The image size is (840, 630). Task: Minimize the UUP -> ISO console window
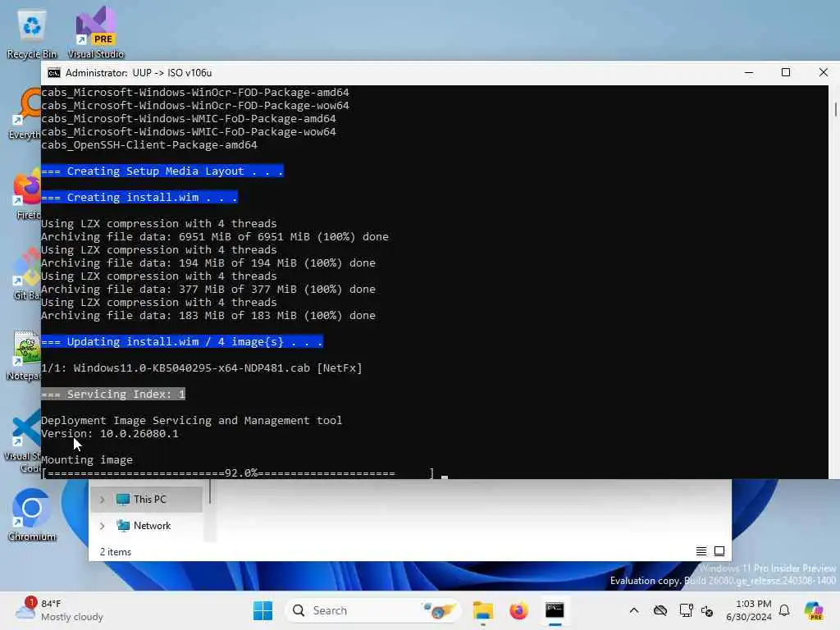(749, 73)
